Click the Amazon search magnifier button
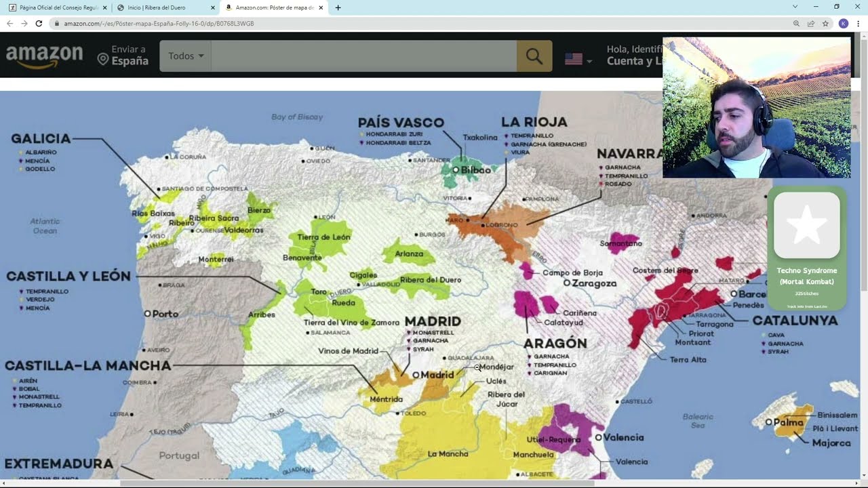The image size is (868, 488). [534, 56]
